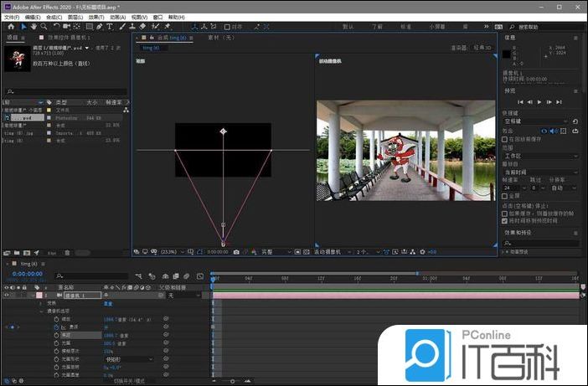Select the Type text tool
588x386 pixels.
pos(110,26)
